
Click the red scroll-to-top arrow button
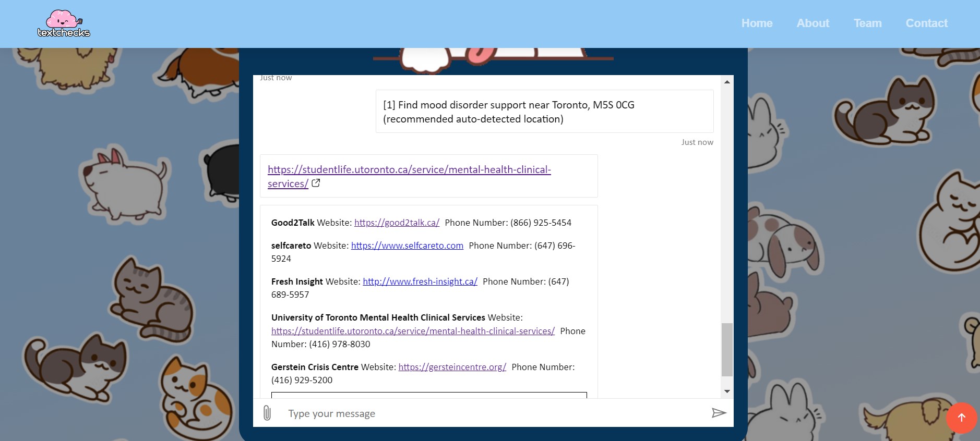coord(961,418)
